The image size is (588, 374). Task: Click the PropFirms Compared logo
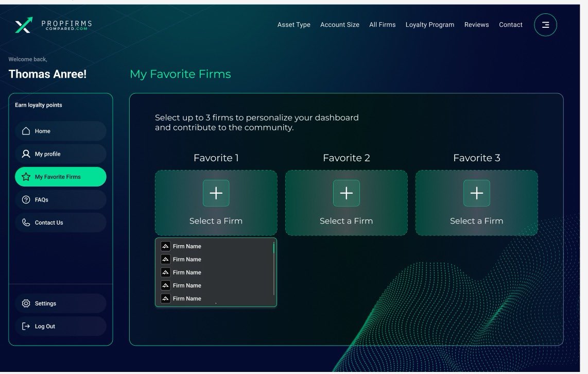(53, 25)
